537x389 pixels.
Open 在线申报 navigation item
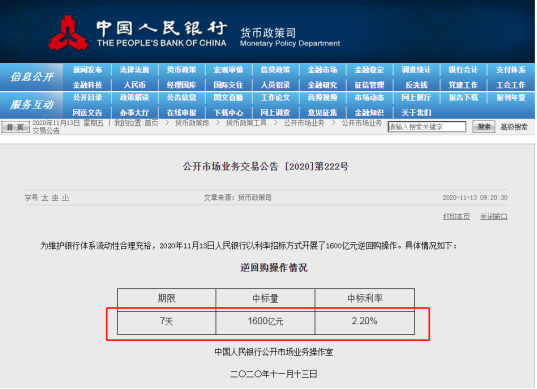[x=182, y=113]
